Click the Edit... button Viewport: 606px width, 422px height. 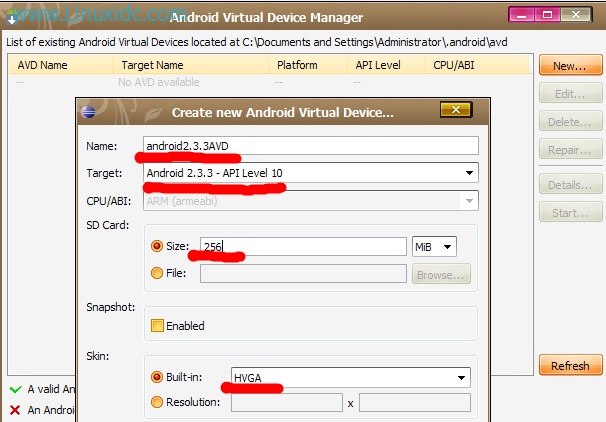point(570,93)
